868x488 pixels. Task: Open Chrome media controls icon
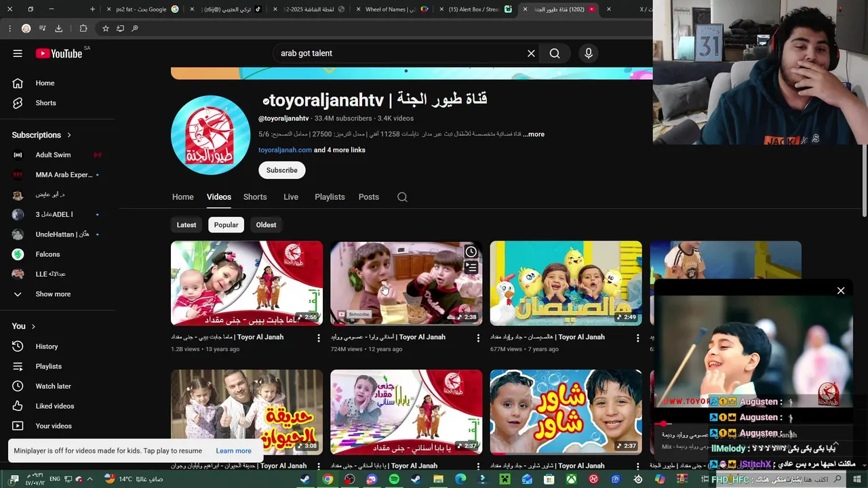coord(42,28)
